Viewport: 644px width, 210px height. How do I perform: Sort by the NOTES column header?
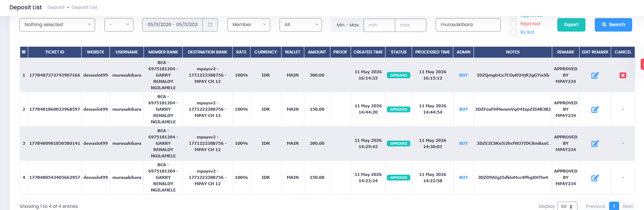513,52
